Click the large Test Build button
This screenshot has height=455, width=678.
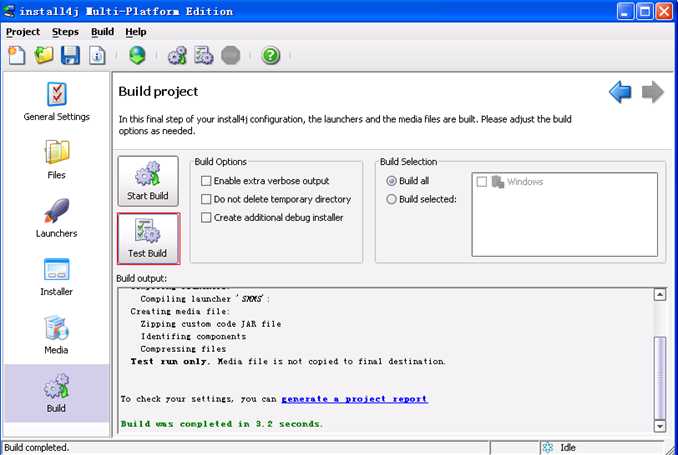(148, 239)
